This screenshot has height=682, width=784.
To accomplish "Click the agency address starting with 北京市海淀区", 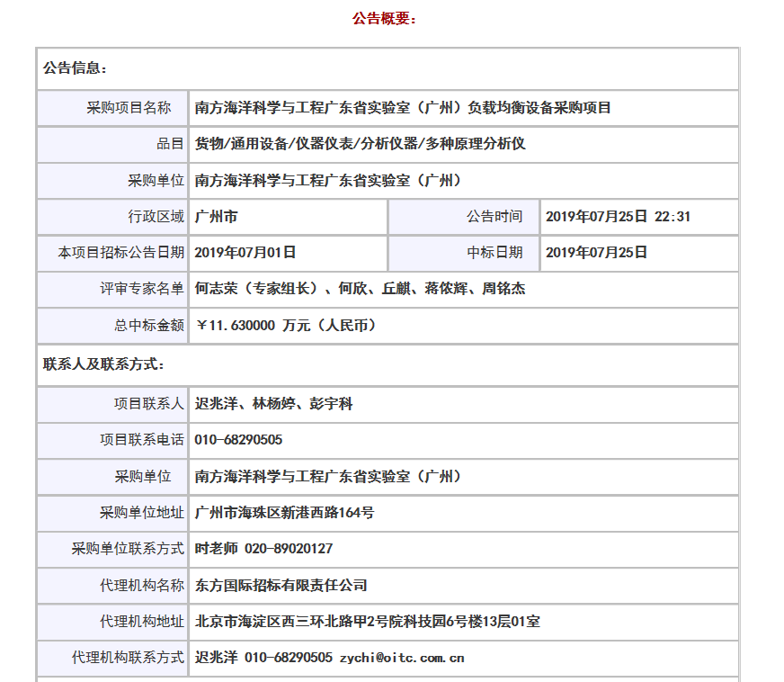I will click(367, 622).
